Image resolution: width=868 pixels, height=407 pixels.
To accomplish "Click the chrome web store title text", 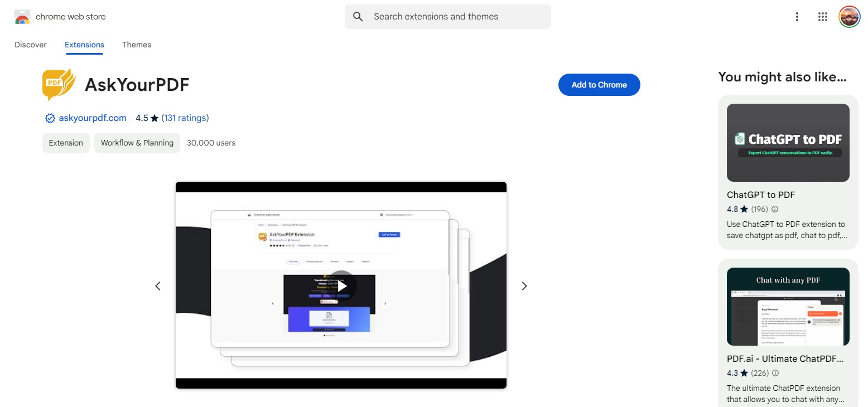I will point(71,17).
